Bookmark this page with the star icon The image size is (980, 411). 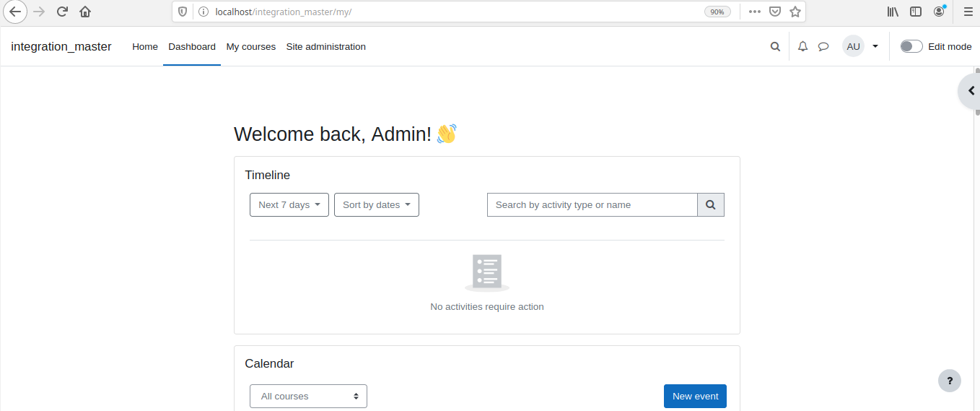click(795, 12)
